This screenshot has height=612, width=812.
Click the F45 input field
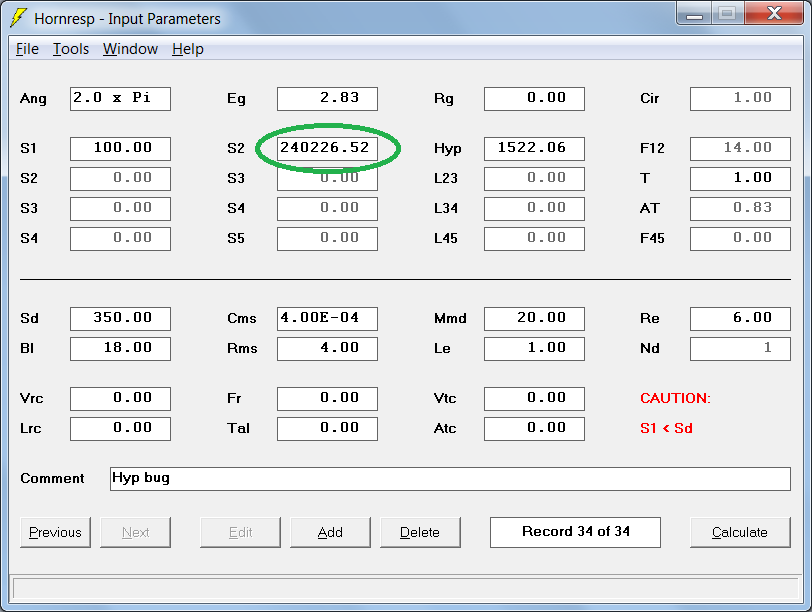click(x=741, y=239)
